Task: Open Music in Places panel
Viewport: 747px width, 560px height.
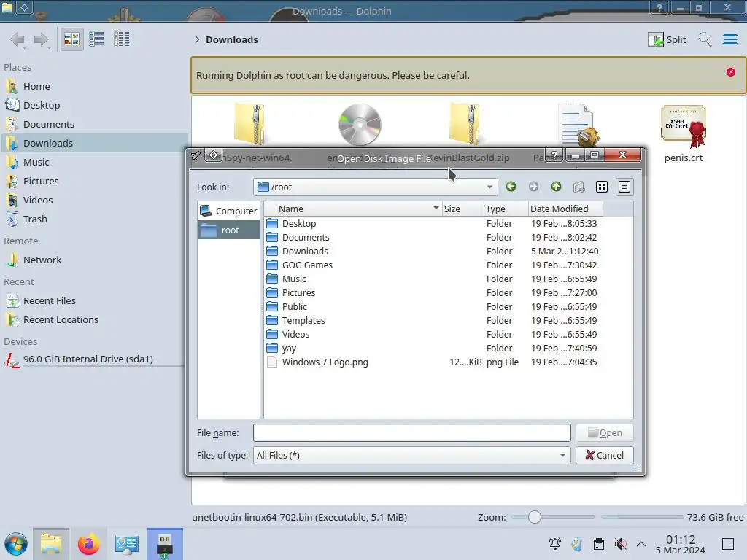Action: click(x=36, y=163)
